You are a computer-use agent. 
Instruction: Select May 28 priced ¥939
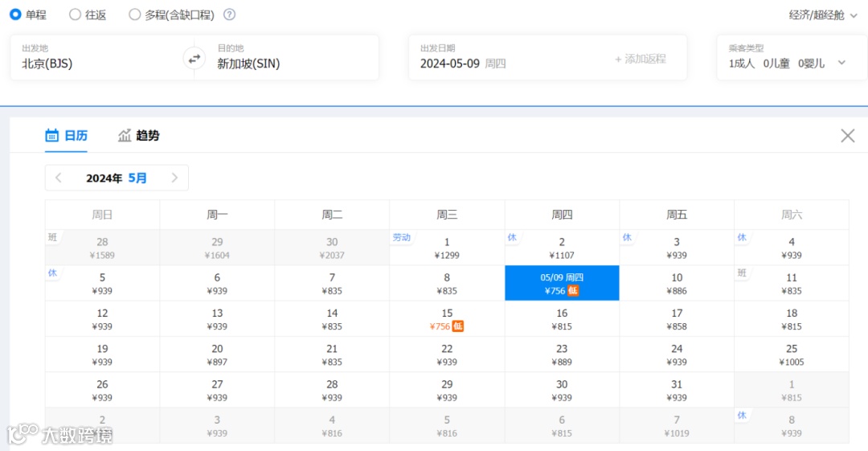tap(332, 390)
